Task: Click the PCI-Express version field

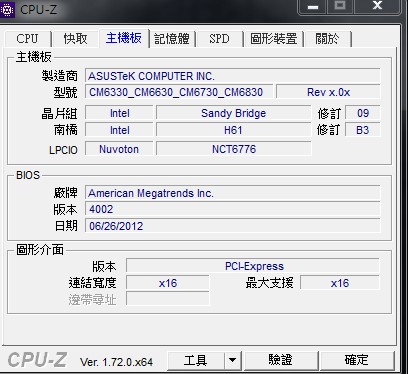Action: pyautogui.click(x=253, y=266)
